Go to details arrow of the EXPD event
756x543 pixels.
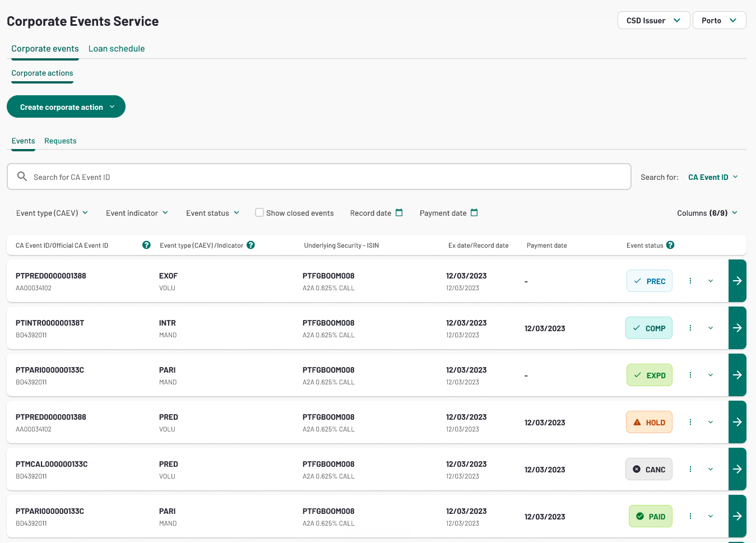tap(738, 375)
